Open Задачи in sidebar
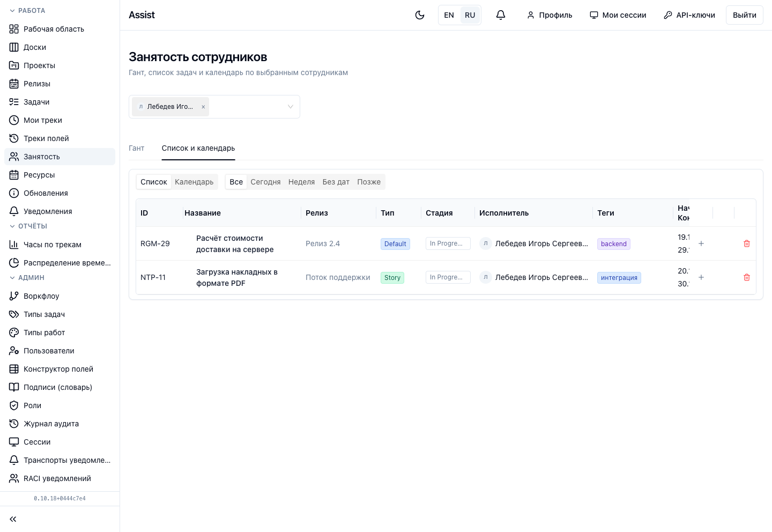This screenshot has width=772, height=532. (x=60, y=102)
